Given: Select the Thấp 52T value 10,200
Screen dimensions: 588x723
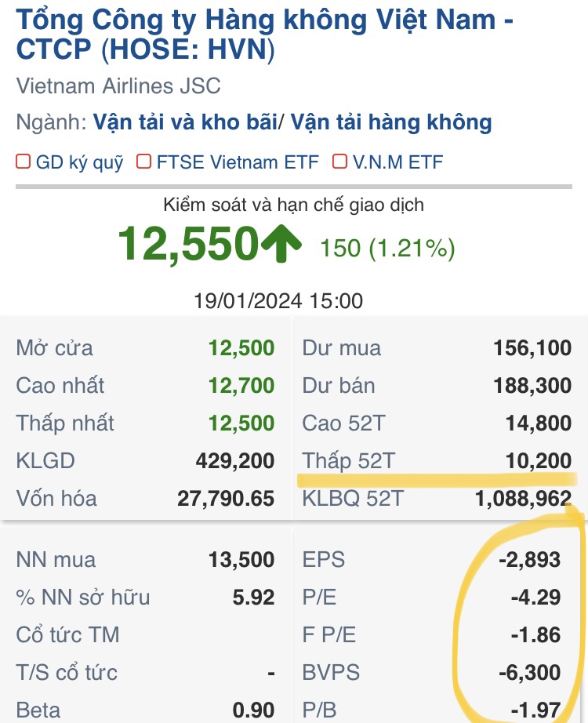Looking at the screenshot, I should click(x=537, y=461).
